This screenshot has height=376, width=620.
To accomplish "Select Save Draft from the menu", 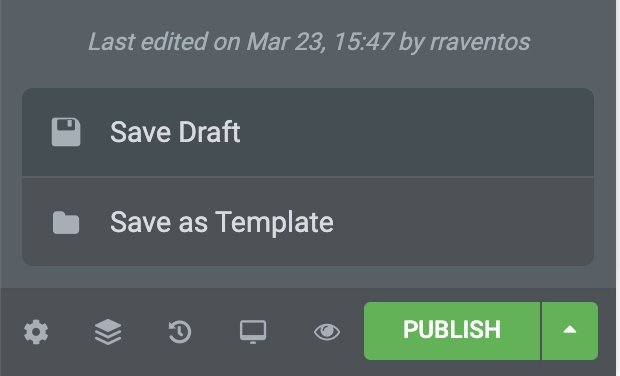I will (x=308, y=132).
